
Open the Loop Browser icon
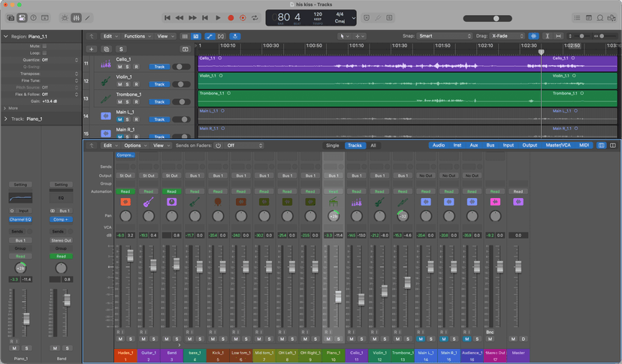tap(600, 18)
